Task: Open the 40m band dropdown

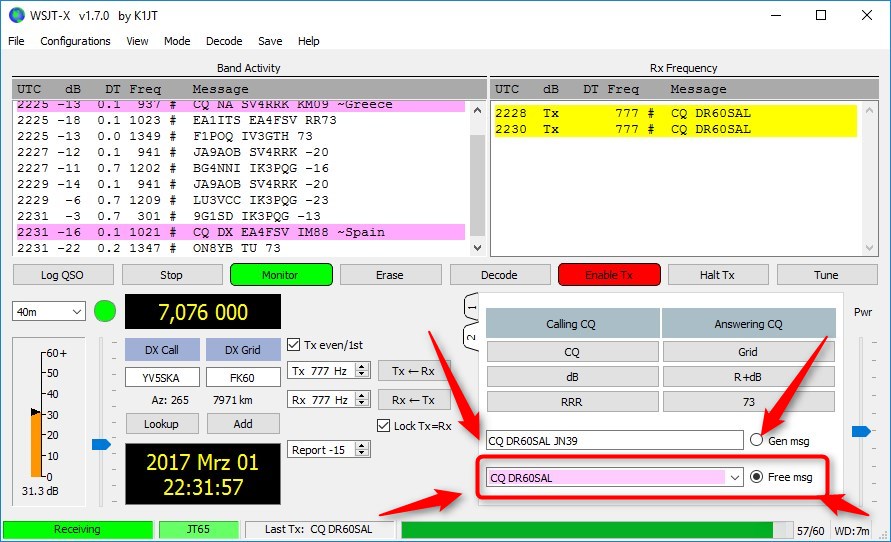Action: click(48, 312)
